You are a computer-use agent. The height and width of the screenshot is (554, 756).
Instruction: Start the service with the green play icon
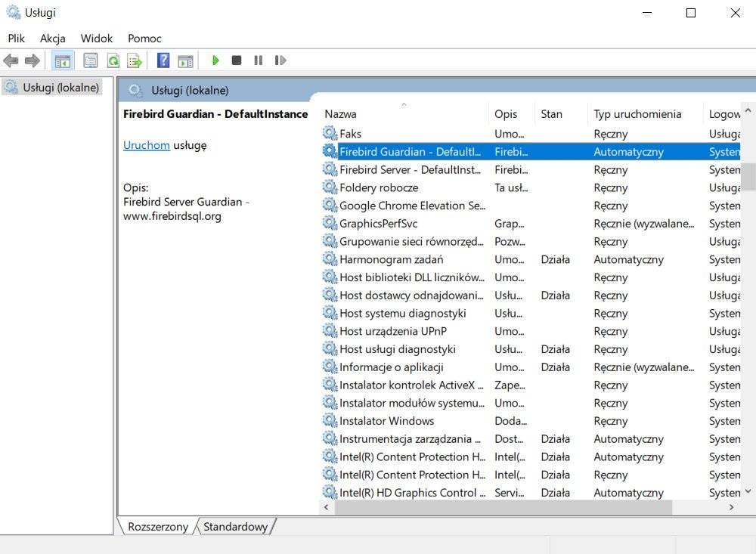coord(215,60)
